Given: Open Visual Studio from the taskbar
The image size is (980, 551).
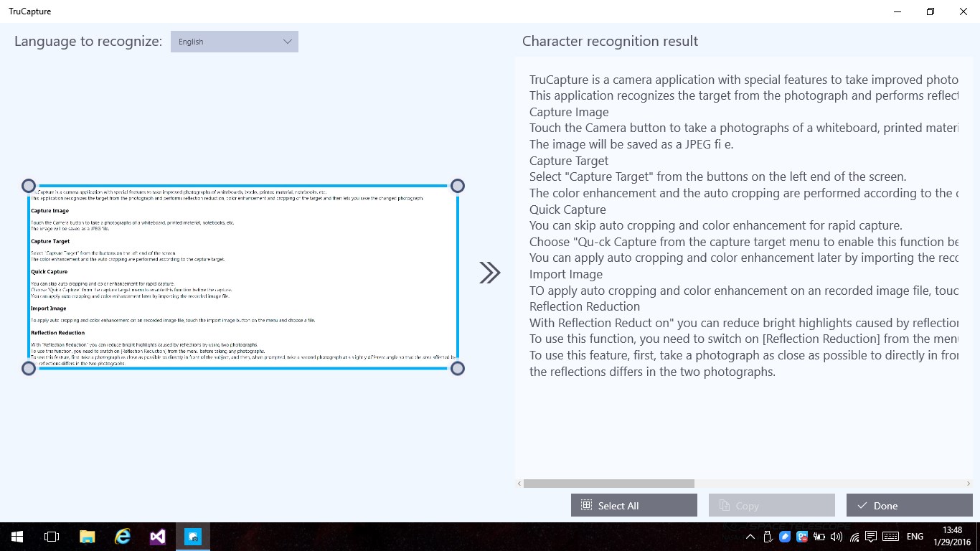Looking at the screenshot, I should click(x=158, y=537).
